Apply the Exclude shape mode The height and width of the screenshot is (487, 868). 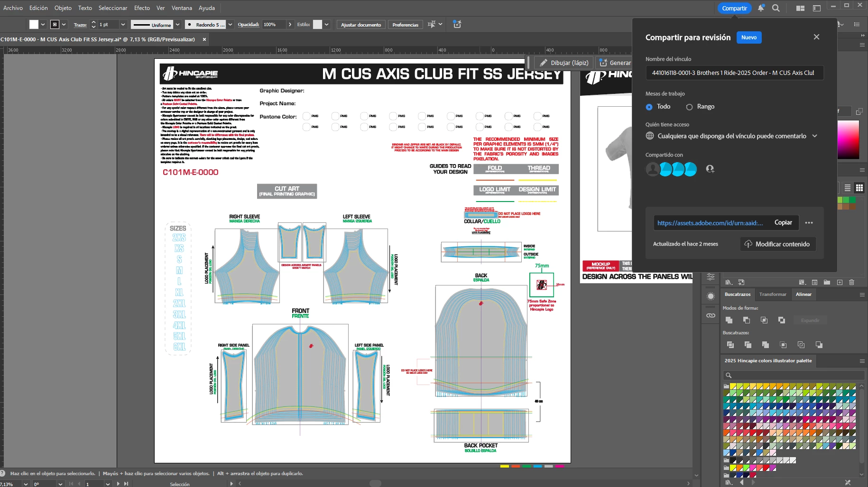coord(782,320)
